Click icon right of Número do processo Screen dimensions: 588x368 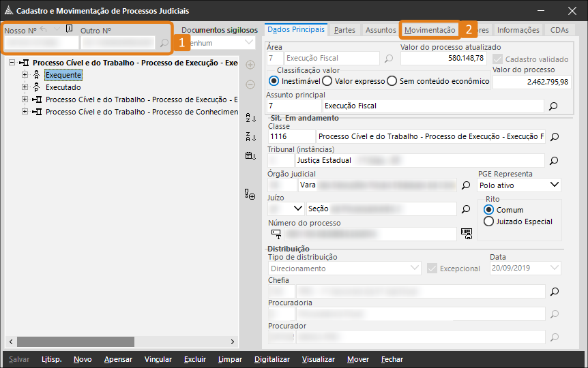(x=467, y=234)
